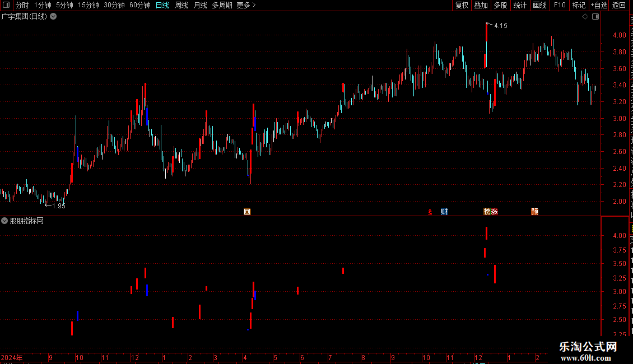Select the 60分钟 period
The width and height of the screenshot is (633, 364).
[x=140, y=5]
